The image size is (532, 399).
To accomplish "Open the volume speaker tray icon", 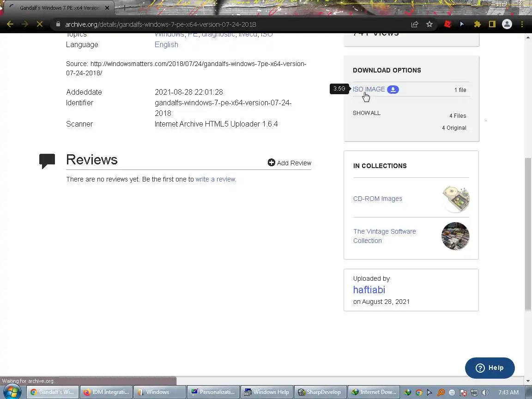I will [485, 392].
